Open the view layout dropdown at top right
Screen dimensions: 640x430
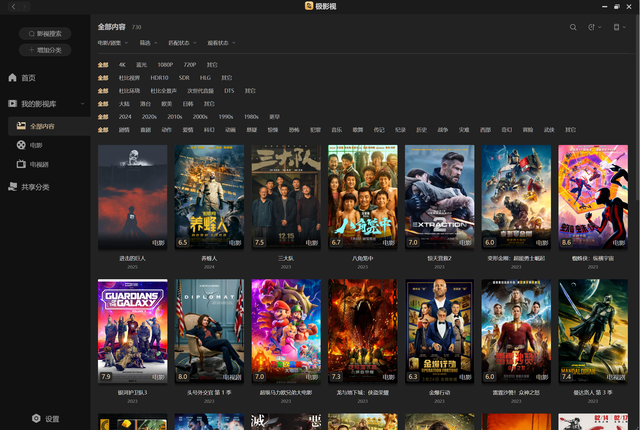click(x=619, y=27)
